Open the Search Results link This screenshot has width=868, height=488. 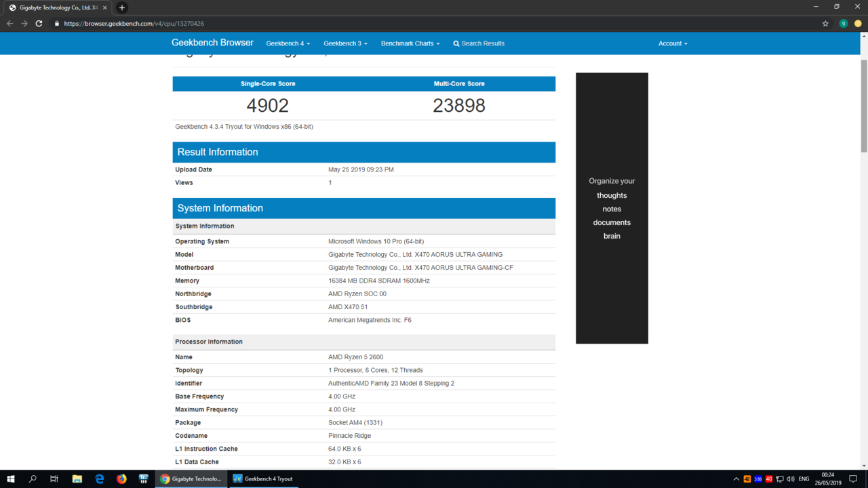tap(479, 43)
